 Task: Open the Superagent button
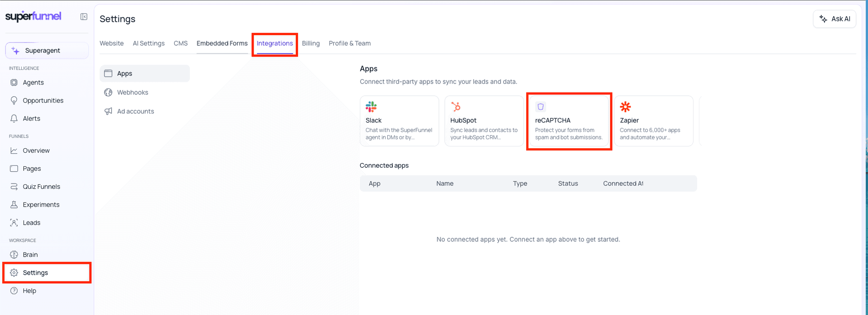[47, 51]
